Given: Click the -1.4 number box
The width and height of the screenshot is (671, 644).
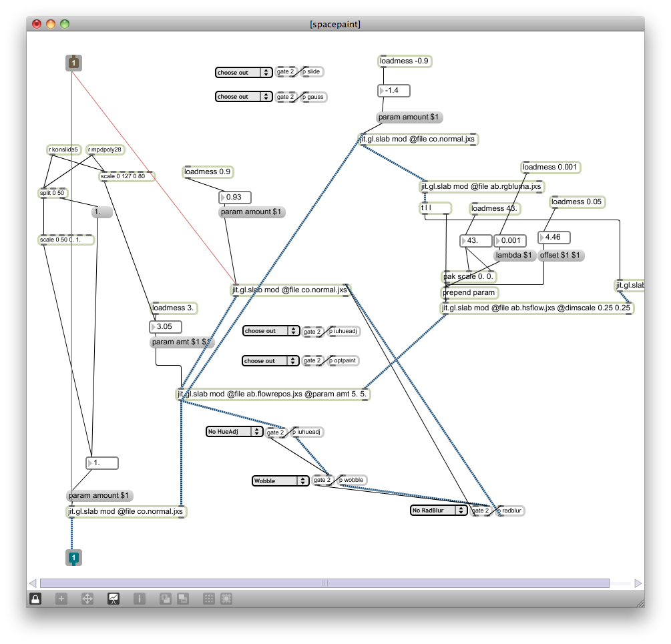Looking at the screenshot, I should (x=394, y=91).
